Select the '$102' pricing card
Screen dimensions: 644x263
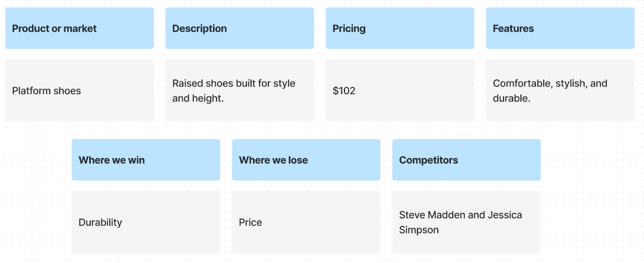[400, 90]
